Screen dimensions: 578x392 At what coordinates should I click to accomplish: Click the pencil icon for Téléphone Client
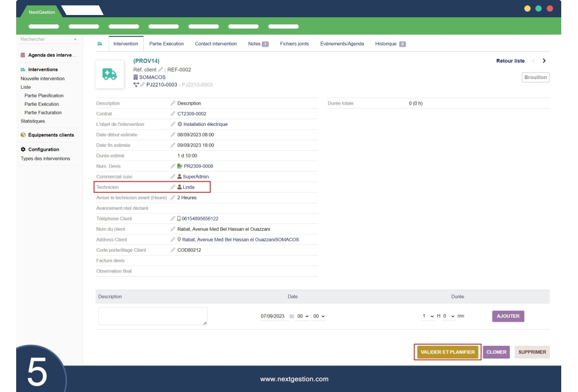[172, 218]
